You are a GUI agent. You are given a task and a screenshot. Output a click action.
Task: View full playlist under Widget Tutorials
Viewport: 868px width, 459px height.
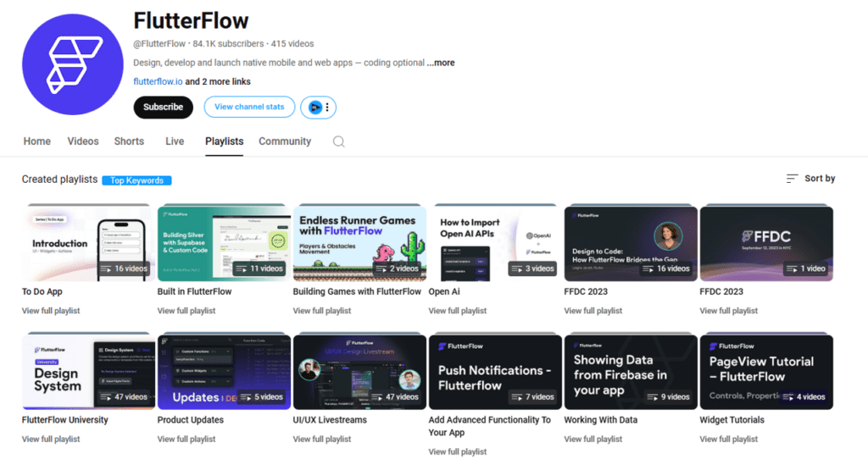point(729,439)
